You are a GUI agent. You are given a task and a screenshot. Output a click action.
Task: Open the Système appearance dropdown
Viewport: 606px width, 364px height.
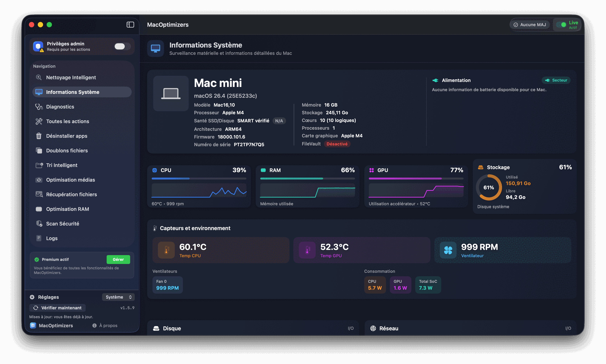pos(118,297)
